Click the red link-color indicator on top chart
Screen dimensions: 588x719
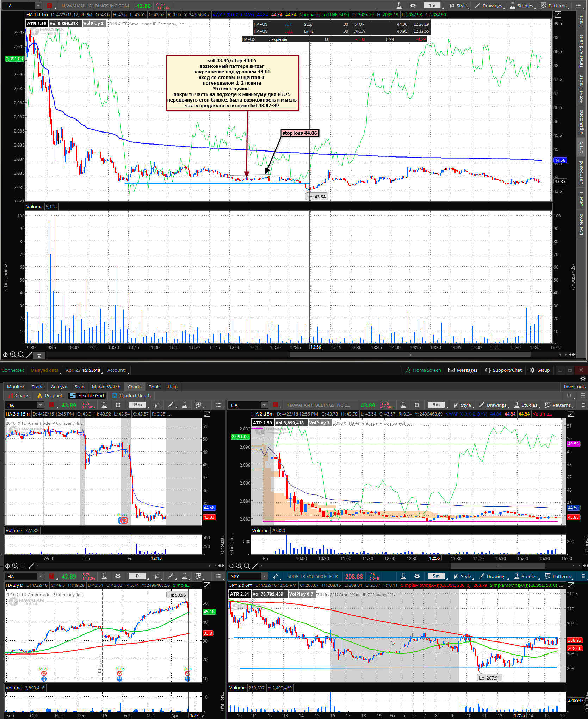pos(49,6)
